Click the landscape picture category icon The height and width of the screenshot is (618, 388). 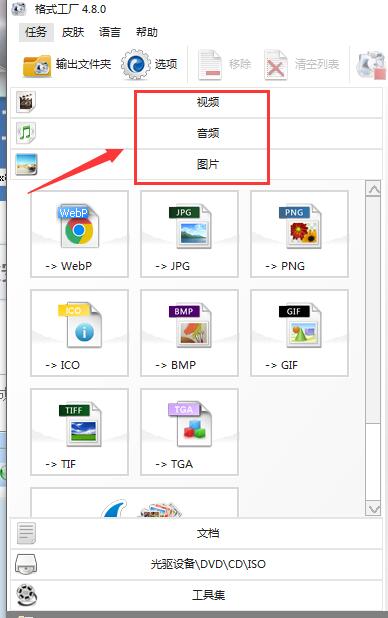(x=26, y=164)
